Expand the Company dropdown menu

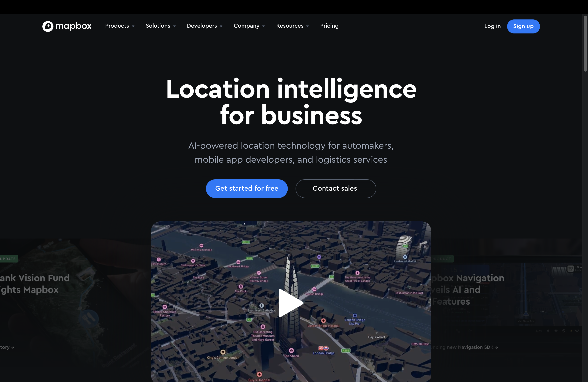[x=248, y=26]
